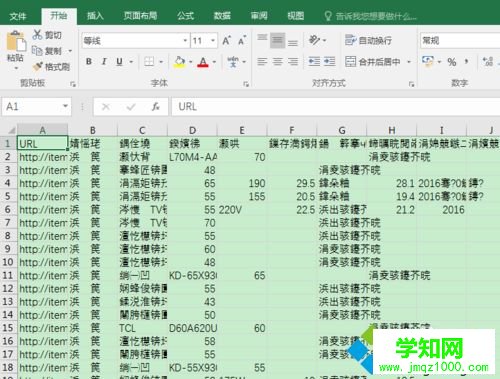Viewport: 500px width, 379px height.
Task: Select row 6 header
Action: [x=8, y=209]
